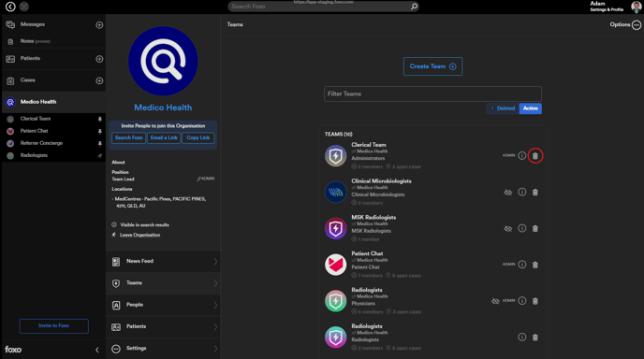Delete the Clerical Team with trash icon
This screenshot has height=359, width=644.
(x=535, y=156)
